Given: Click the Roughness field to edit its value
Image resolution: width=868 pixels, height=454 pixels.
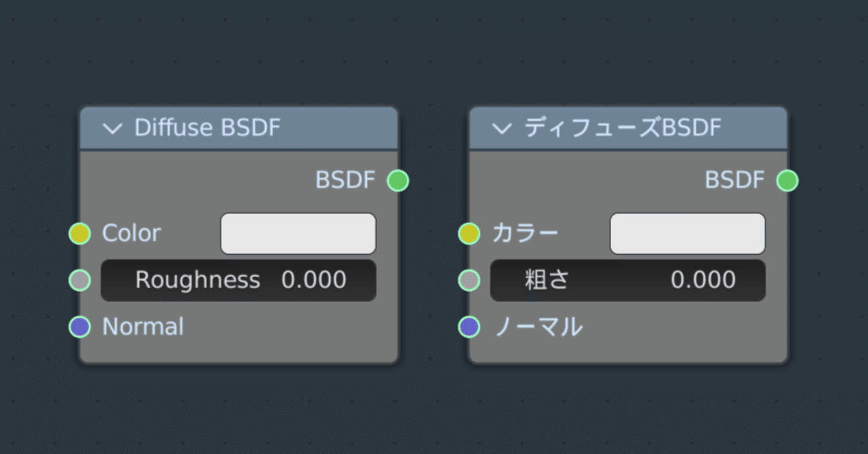Looking at the screenshot, I should (239, 280).
